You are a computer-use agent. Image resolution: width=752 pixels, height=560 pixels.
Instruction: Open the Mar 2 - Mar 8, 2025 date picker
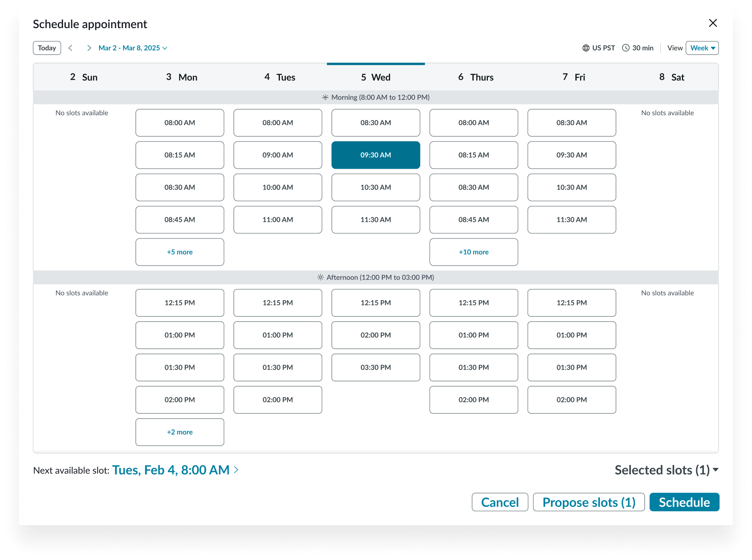[133, 48]
